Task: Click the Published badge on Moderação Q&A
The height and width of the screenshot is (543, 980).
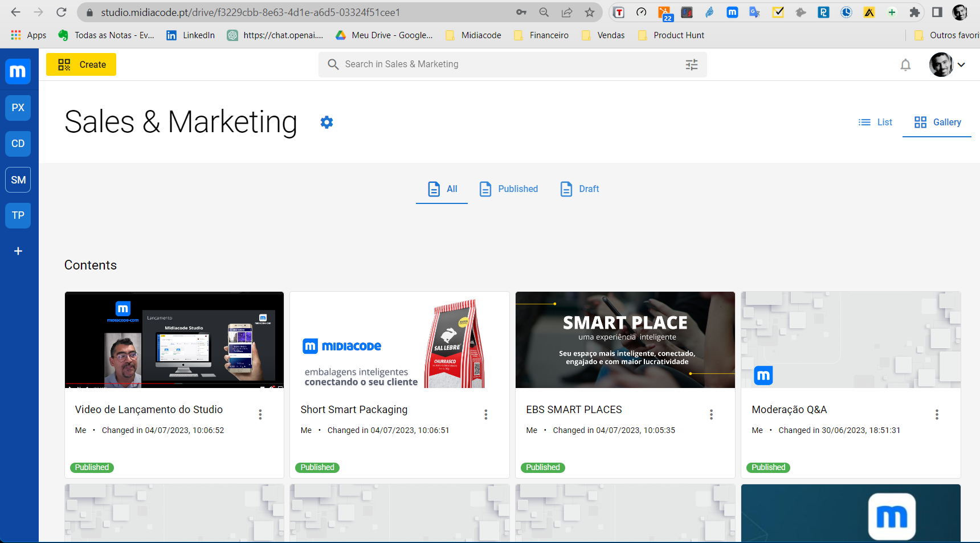Action: 768,468
